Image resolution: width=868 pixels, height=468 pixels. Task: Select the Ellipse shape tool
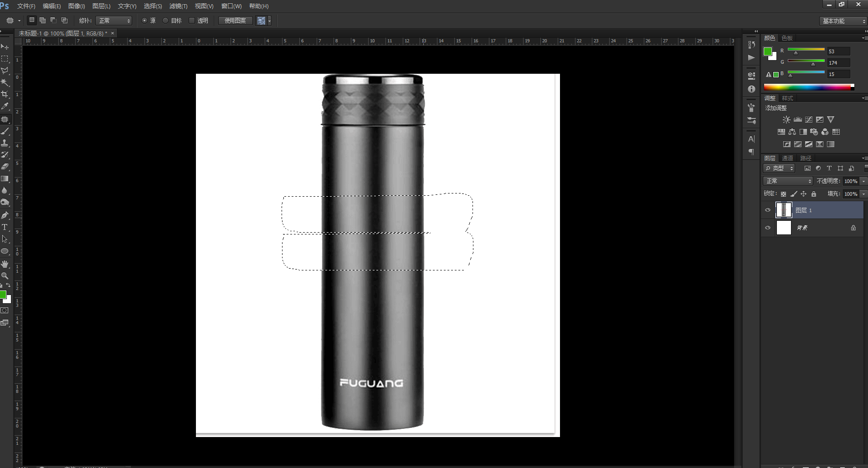pyautogui.click(x=5, y=251)
